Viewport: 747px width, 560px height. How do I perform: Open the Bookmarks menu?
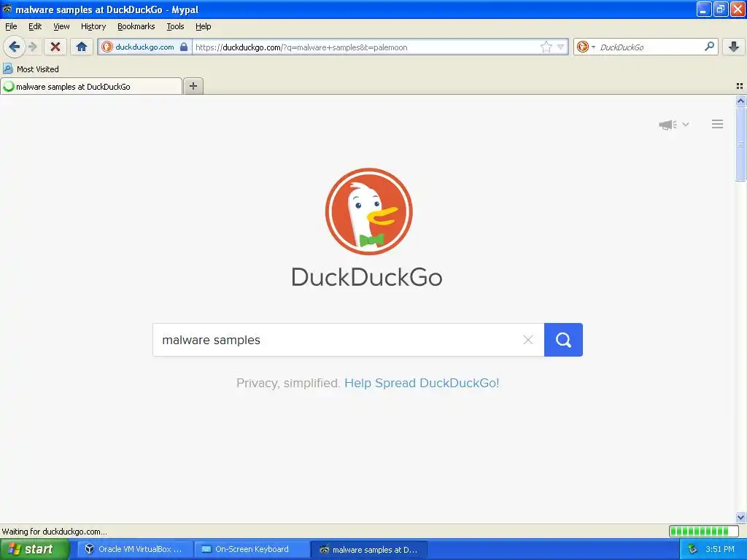pos(136,27)
